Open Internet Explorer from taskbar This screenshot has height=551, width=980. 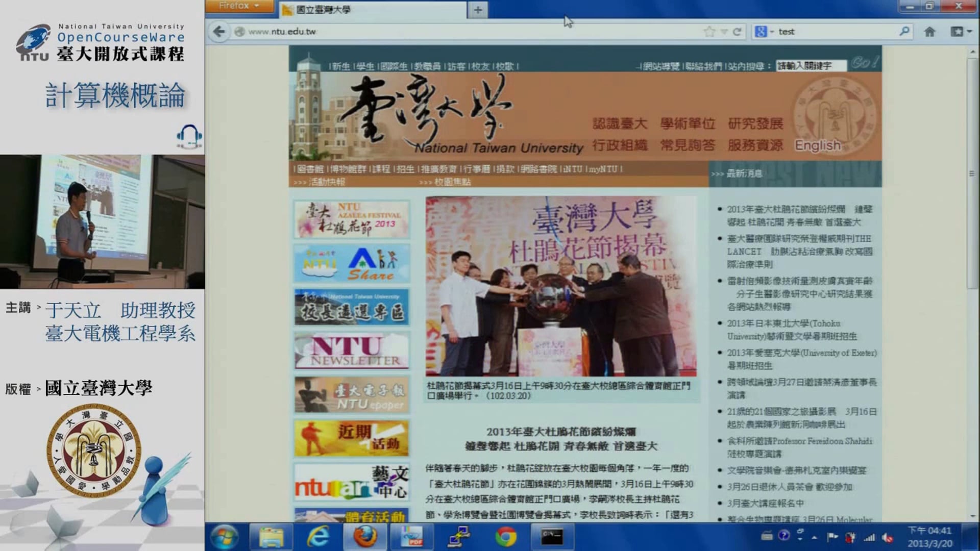(x=318, y=537)
